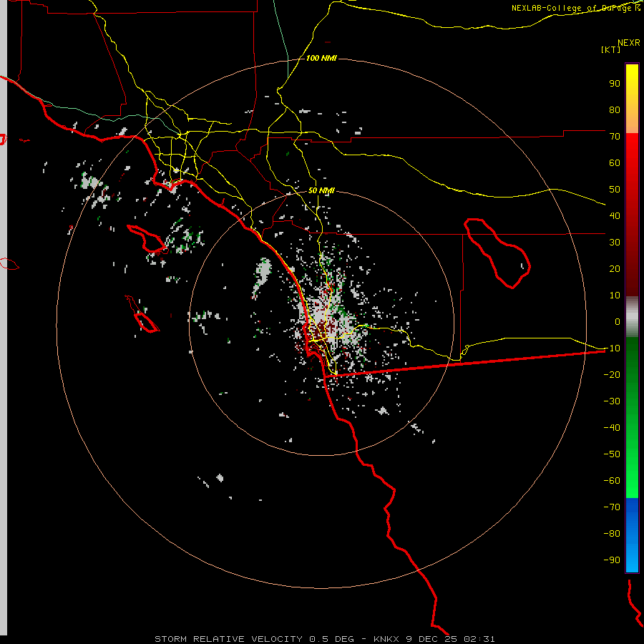644x644 pixels.
Task: Pick the green negative-velocity color bar segment
Action: point(632,417)
